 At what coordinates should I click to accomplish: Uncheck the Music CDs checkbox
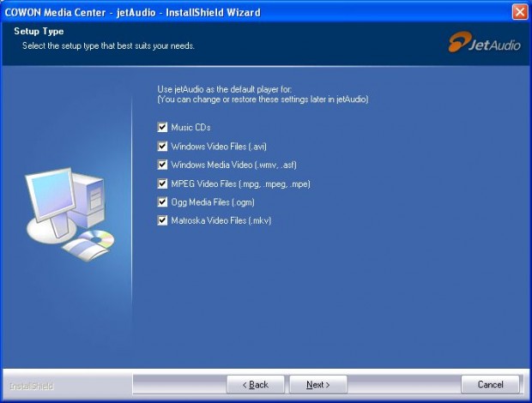click(x=162, y=127)
